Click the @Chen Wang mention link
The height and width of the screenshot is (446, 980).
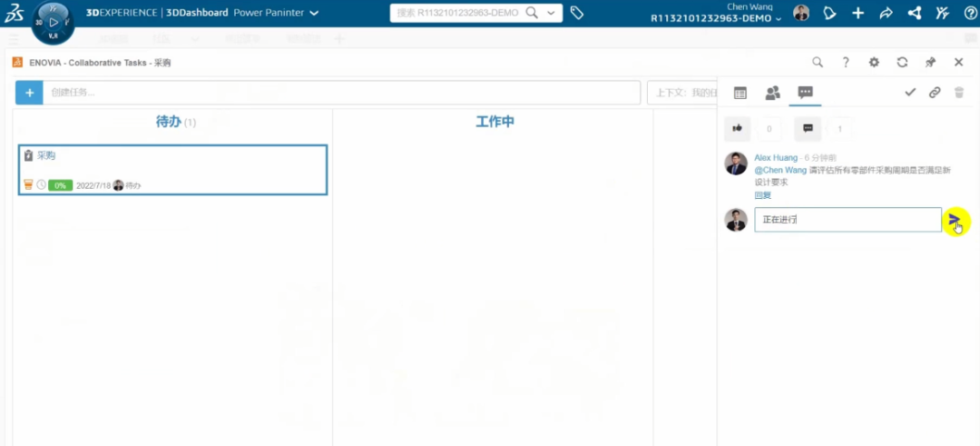(780, 170)
